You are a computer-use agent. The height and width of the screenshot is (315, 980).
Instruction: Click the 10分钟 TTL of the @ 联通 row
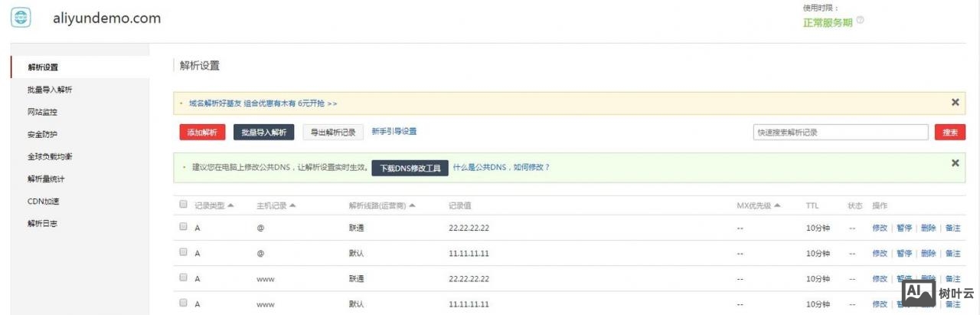[x=818, y=228]
